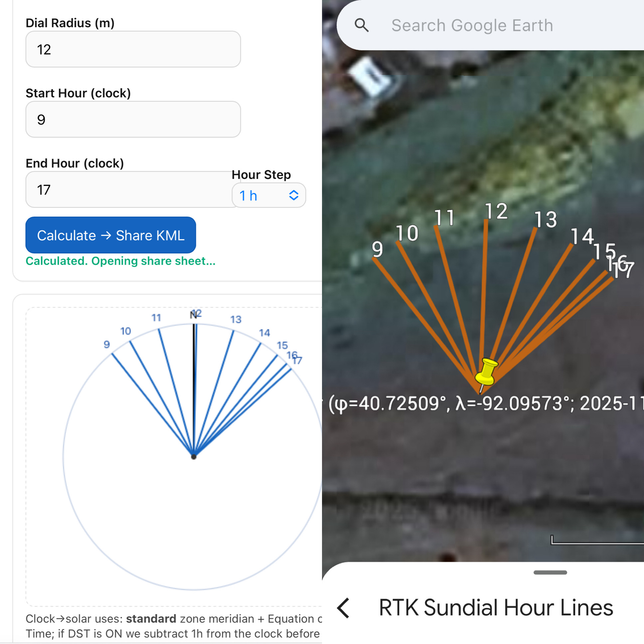Focus the Start Hour field

[133, 119]
